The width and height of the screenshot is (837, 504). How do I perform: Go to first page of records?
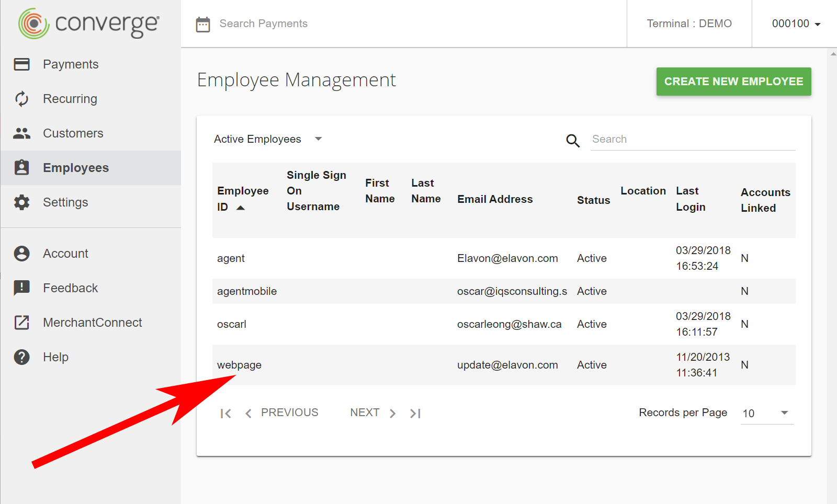coord(225,414)
